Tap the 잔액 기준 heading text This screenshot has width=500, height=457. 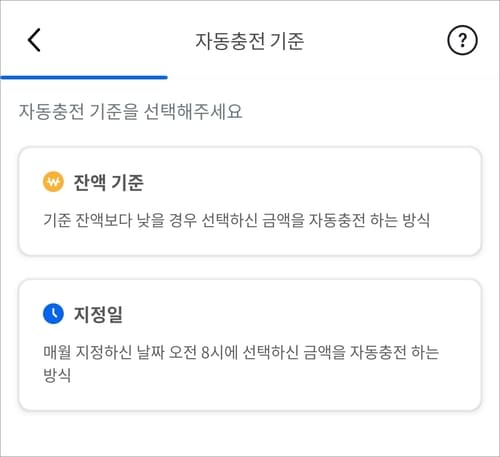109,182
